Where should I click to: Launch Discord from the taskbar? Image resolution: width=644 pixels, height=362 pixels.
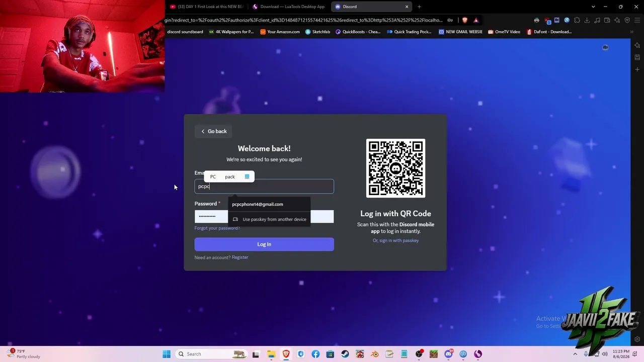pyautogui.click(x=448, y=354)
